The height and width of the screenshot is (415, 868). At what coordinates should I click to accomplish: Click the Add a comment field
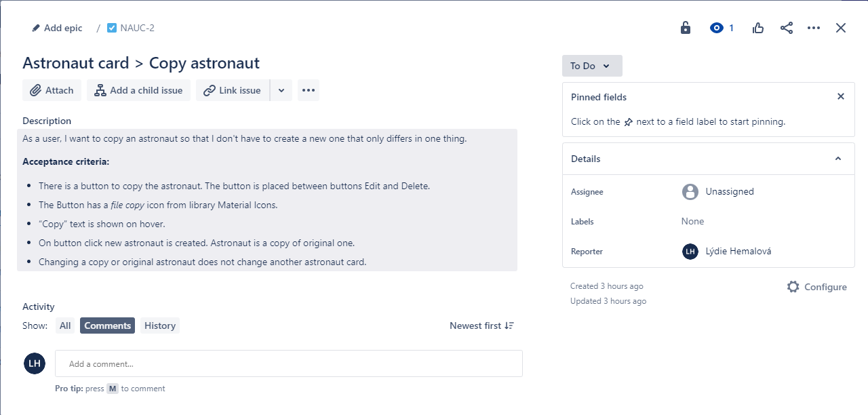click(288, 363)
